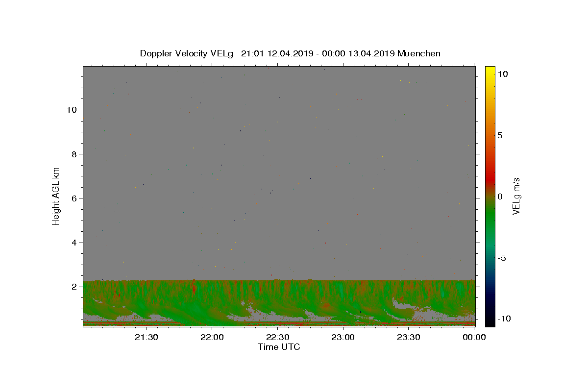Click the height axis label 10
This screenshot has width=588, height=392.
click(x=72, y=110)
